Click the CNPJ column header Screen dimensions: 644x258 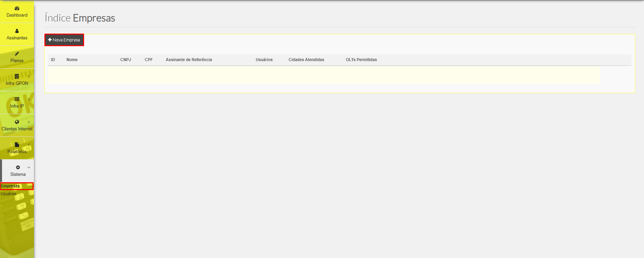tap(125, 60)
